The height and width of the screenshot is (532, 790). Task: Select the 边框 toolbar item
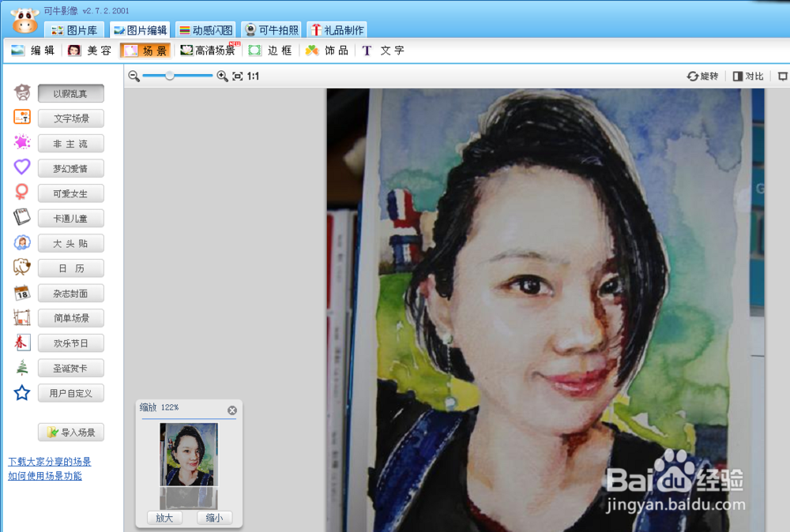(270, 51)
